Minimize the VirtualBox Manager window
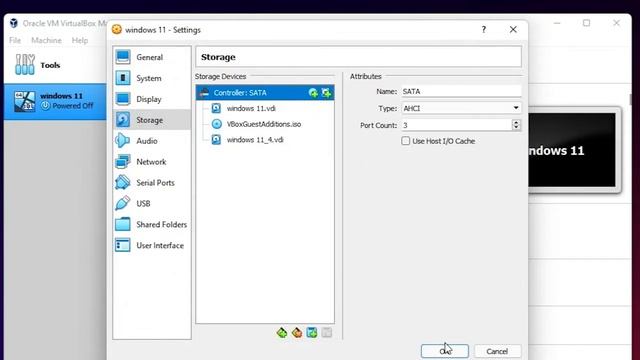 pyautogui.click(x=557, y=23)
